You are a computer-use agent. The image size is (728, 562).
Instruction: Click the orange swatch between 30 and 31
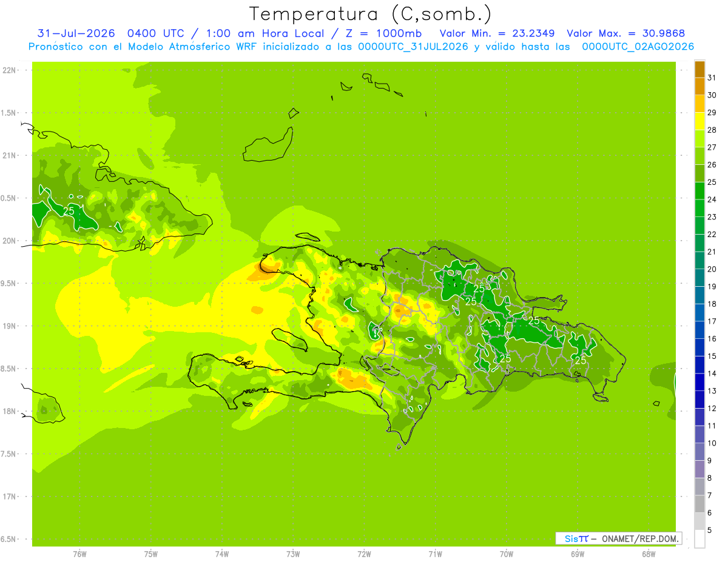pos(699,86)
